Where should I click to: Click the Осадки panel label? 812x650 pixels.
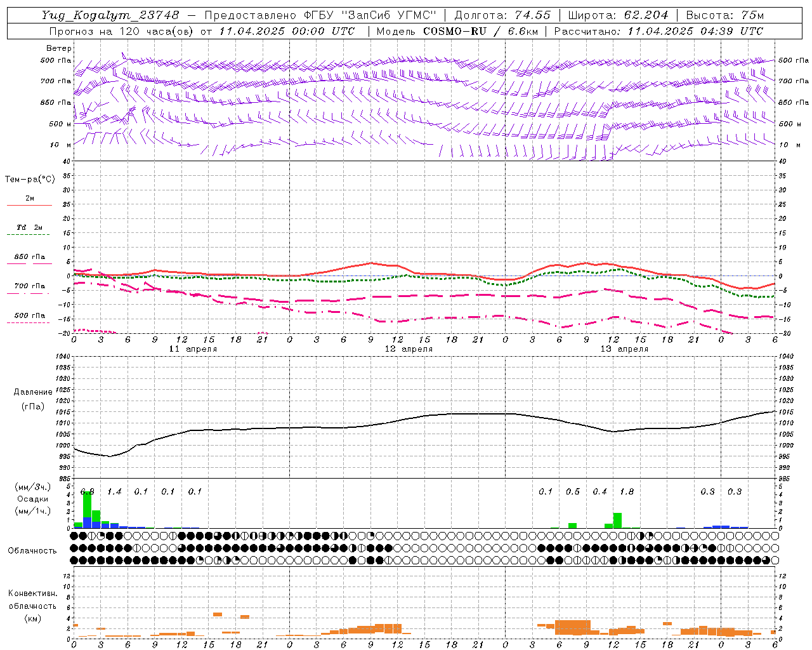(x=32, y=499)
